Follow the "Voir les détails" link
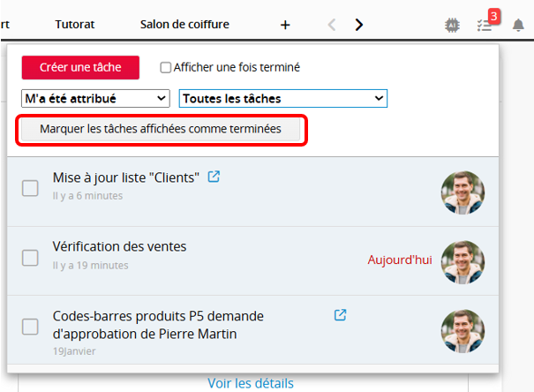534x392 pixels. (251, 383)
